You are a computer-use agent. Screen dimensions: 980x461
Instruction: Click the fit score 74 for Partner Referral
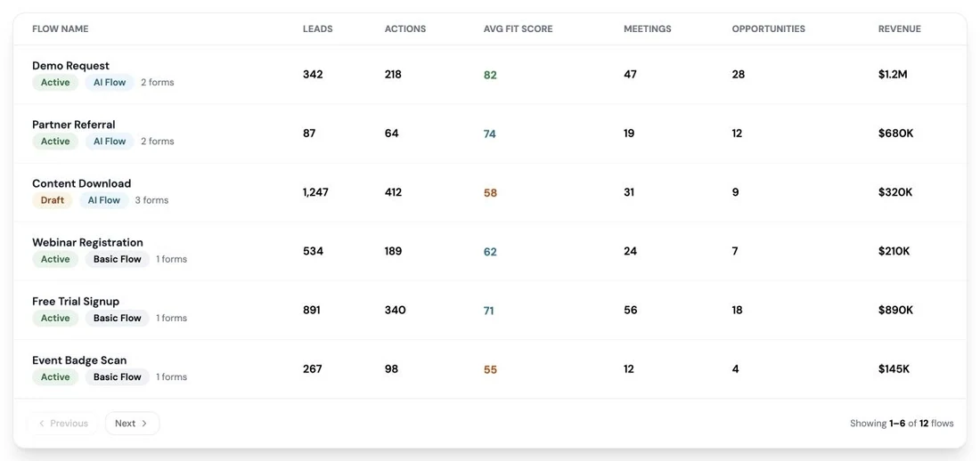[x=489, y=133]
